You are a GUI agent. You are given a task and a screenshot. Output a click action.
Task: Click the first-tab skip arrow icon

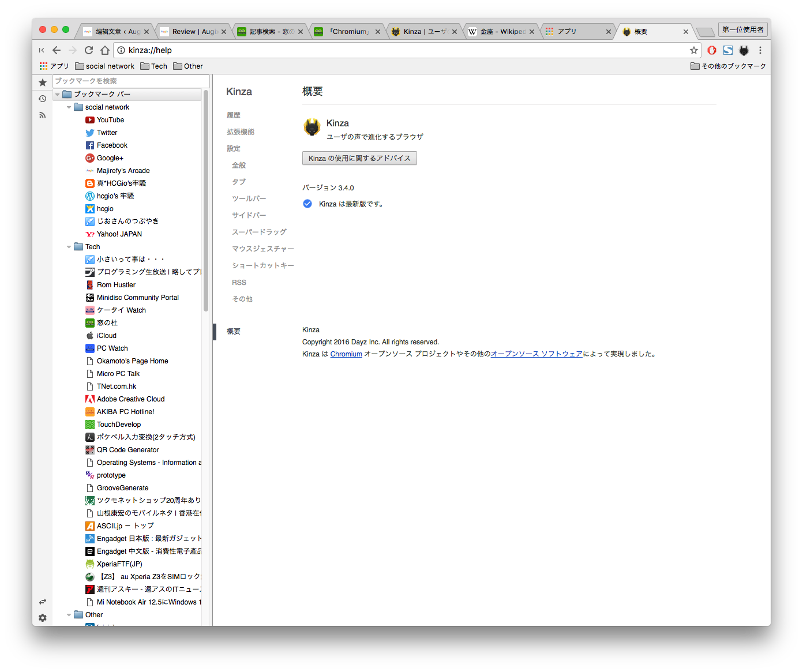click(42, 50)
